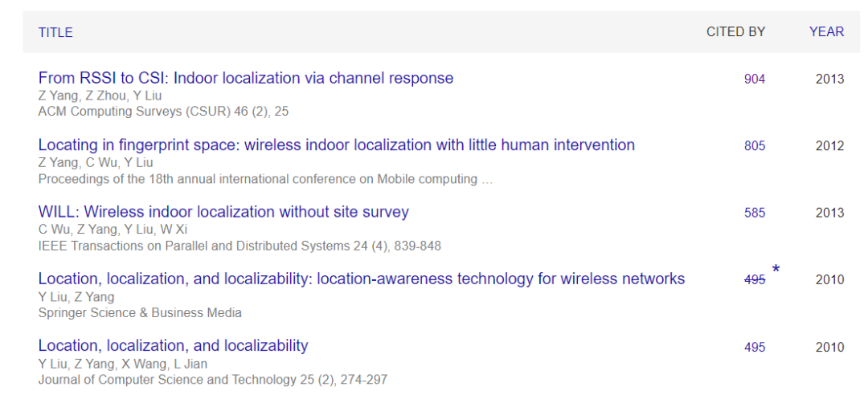Click the authors line 'Z Yang, Z Zhou, Y Liu'
Viewport: 868px width, 395px height.
pos(100,96)
